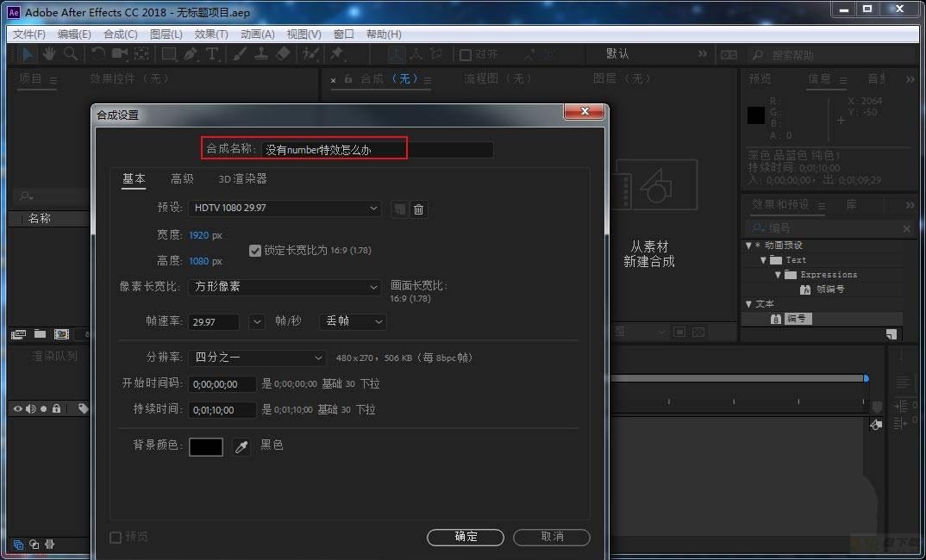This screenshot has width=926, height=560.
Task: Select the 默认 workspace
Action: [x=617, y=53]
